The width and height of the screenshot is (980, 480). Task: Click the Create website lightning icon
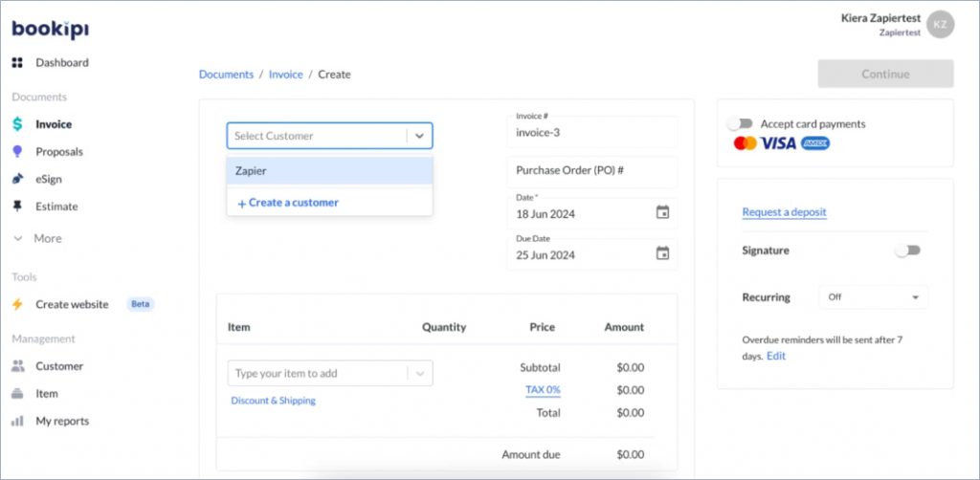tap(17, 305)
